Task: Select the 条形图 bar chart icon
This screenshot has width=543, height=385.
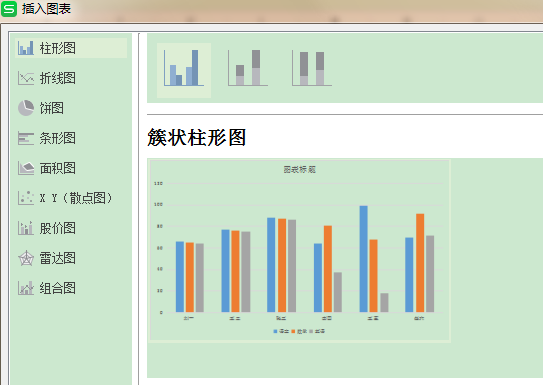Action: pos(26,138)
